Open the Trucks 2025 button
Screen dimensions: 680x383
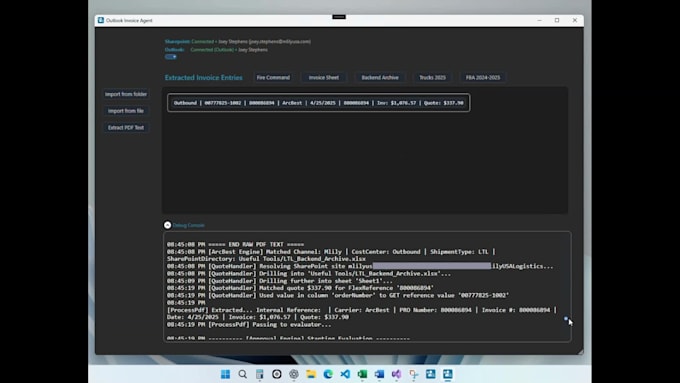pyautogui.click(x=432, y=78)
